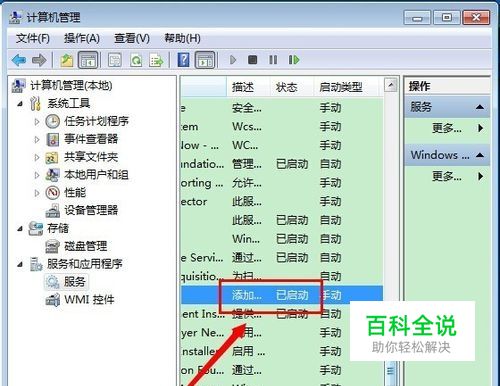The height and width of the screenshot is (386, 500).
Task: Select the service row ending 'orting ...'
Action: (282, 183)
